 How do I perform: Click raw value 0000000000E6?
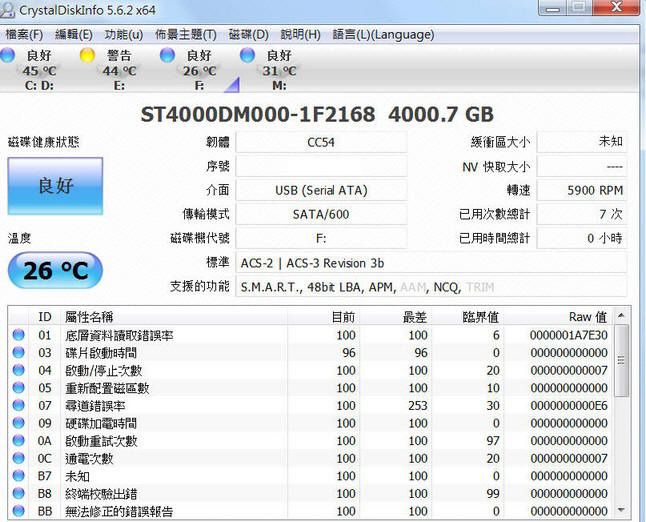pyautogui.click(x=569, y=406)
